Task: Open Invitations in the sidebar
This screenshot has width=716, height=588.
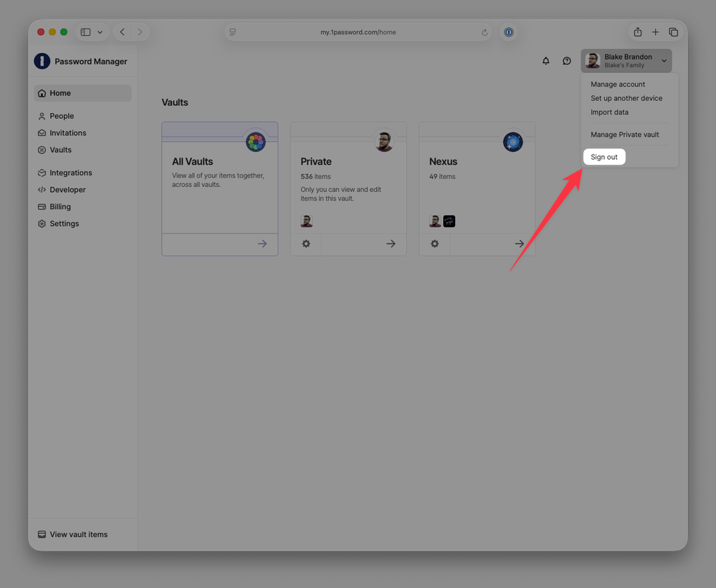Action: [67, 133]
